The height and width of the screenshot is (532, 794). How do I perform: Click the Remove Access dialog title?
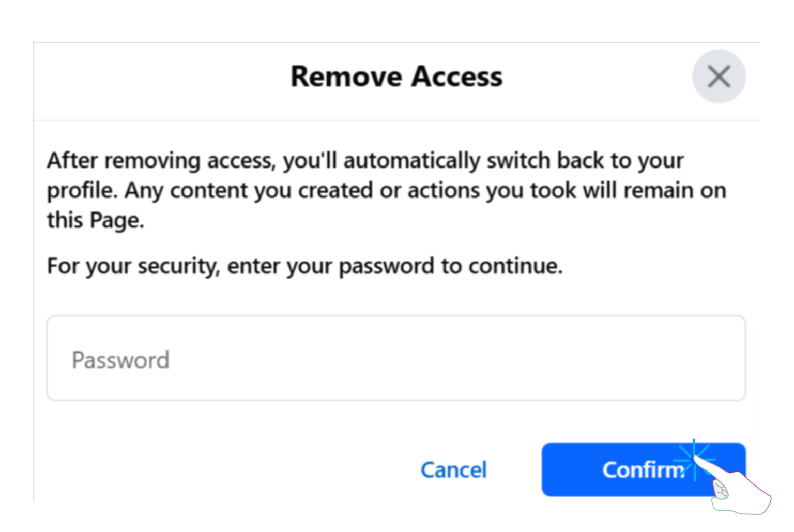pyautogui.click(x=396, y=77)
